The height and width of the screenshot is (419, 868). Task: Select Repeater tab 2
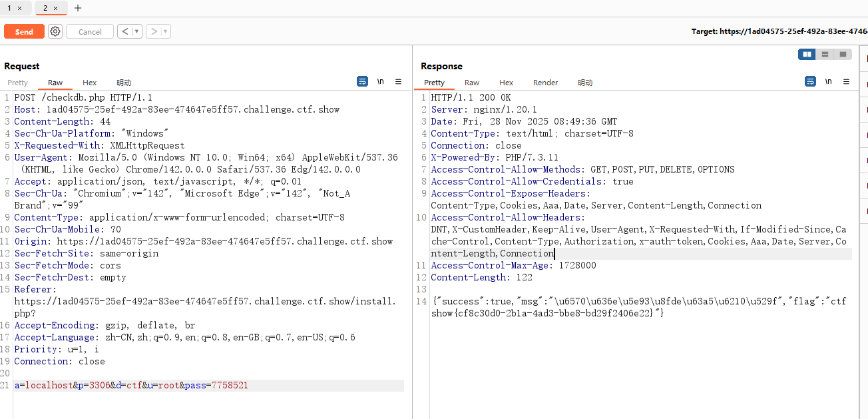(45, 8)
